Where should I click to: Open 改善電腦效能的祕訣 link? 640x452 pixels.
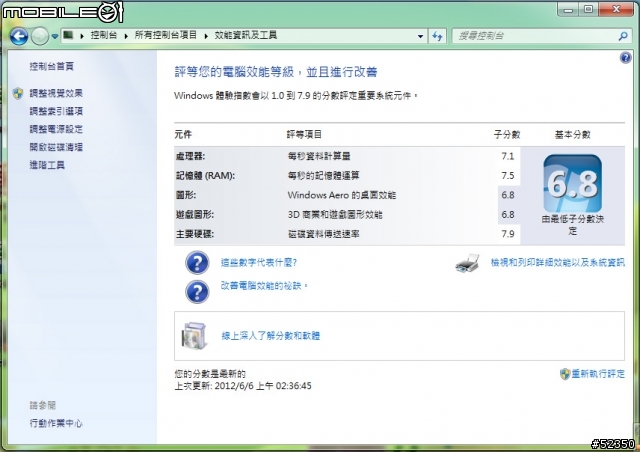(x=264, y=286)
